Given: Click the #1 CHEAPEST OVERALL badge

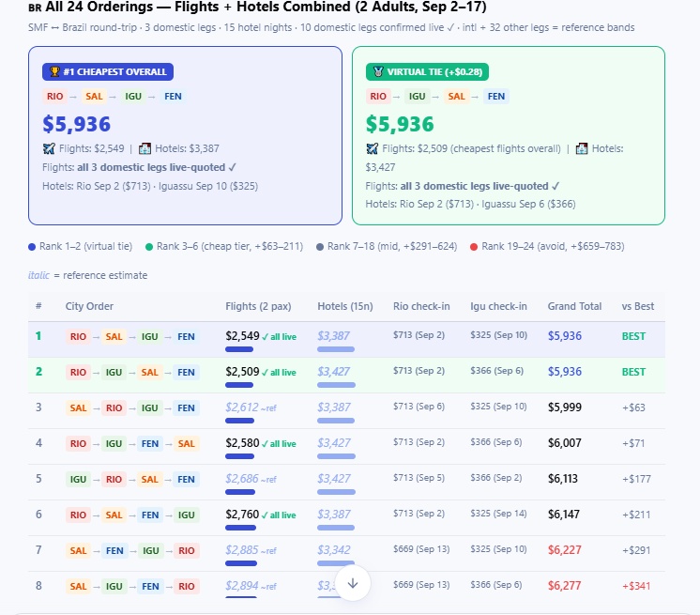Looking at the screenshot, I should click(x=108, y=72).
